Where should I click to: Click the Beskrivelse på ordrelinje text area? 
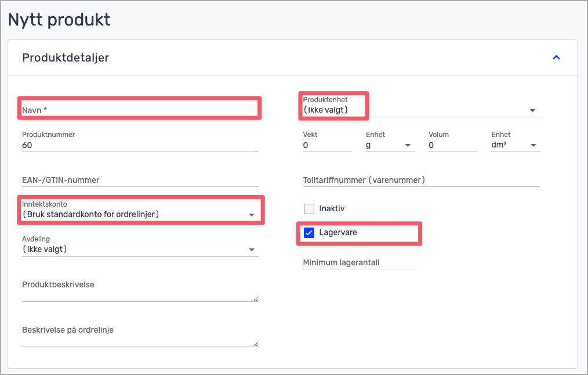pyautogui.click(x=138, y=337)
